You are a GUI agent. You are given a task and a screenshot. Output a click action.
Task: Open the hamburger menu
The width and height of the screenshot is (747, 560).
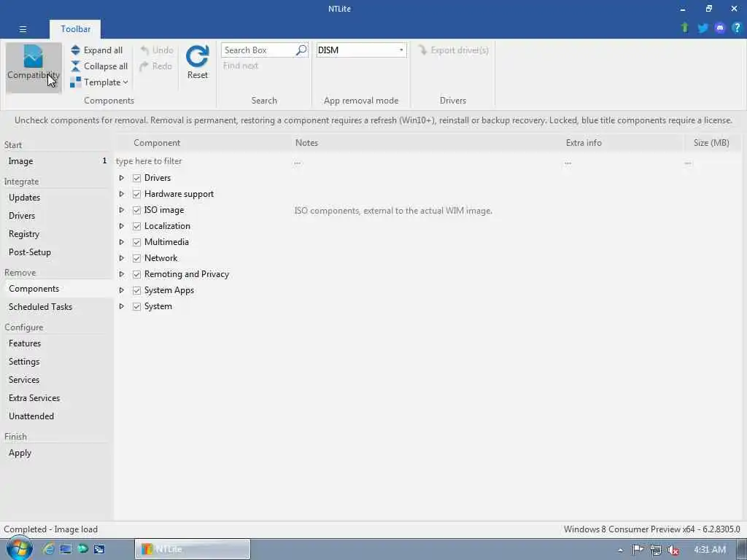(23, 29)
